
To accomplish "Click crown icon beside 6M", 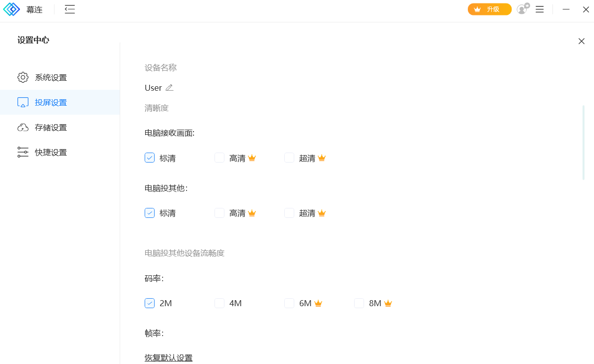I will (318, 303).
